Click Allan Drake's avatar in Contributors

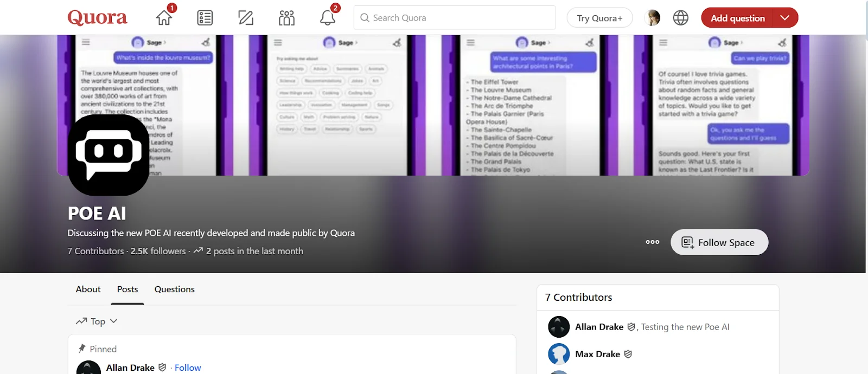coord(559,327)
